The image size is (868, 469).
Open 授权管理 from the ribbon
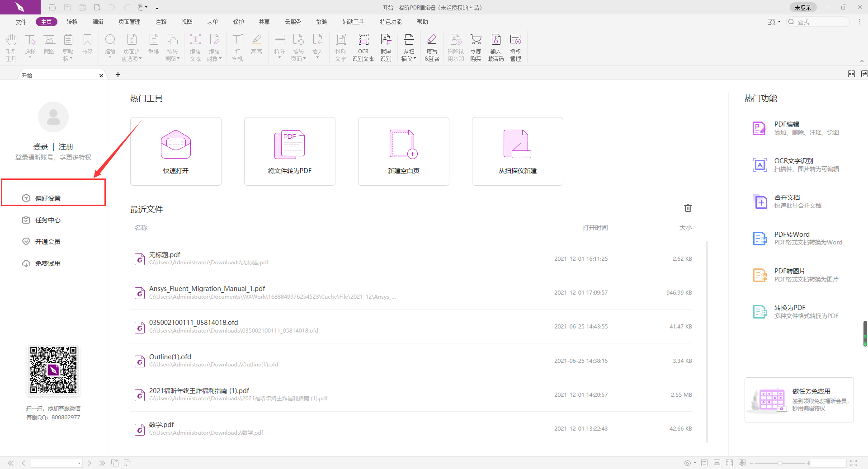[515, 47]
